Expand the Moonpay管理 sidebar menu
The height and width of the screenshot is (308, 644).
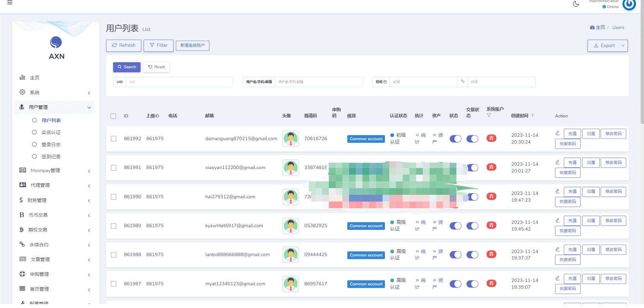55,171
